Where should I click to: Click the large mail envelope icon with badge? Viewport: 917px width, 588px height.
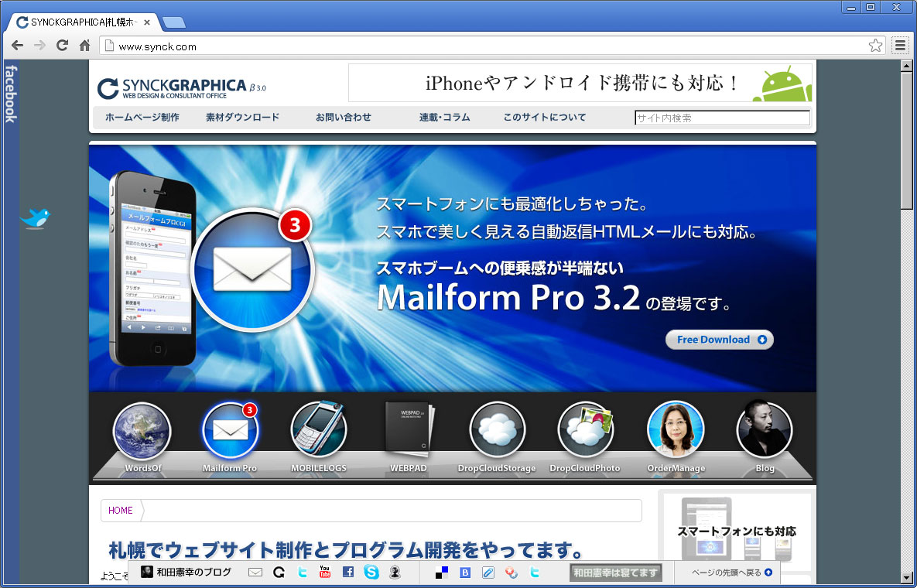tap(252, 269)
